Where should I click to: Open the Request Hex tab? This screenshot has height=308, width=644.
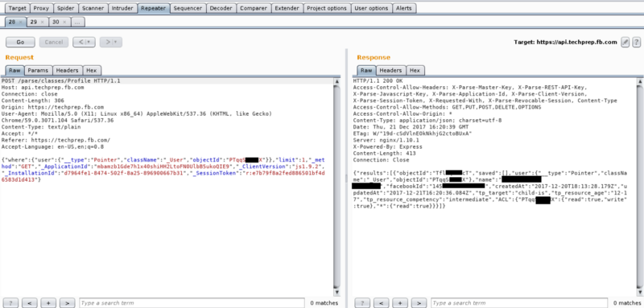click(x=92, y=71)
